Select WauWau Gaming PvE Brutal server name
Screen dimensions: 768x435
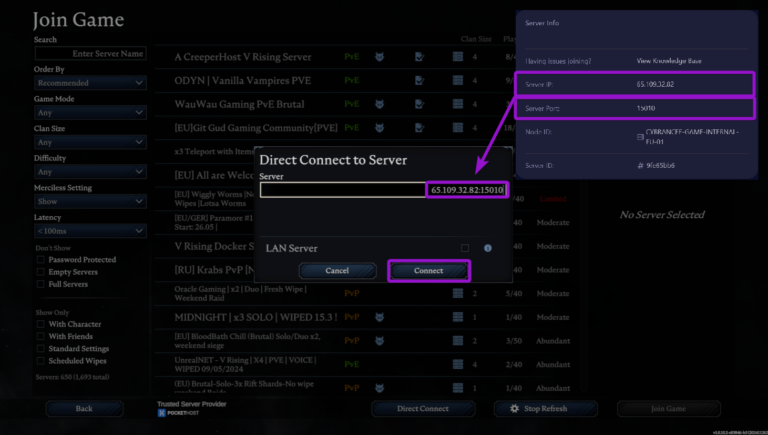coord(239,104)
